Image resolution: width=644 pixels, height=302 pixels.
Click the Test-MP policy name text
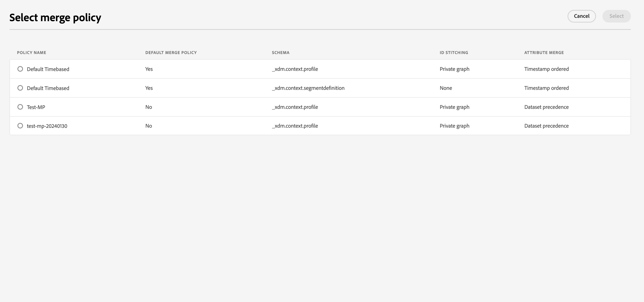(x=36, y=107)
